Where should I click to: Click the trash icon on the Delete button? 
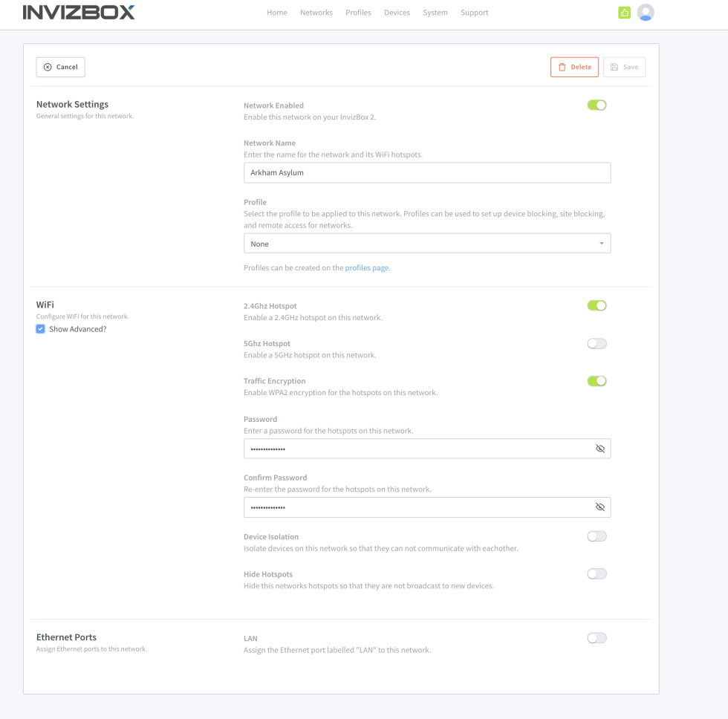[561, 66]
